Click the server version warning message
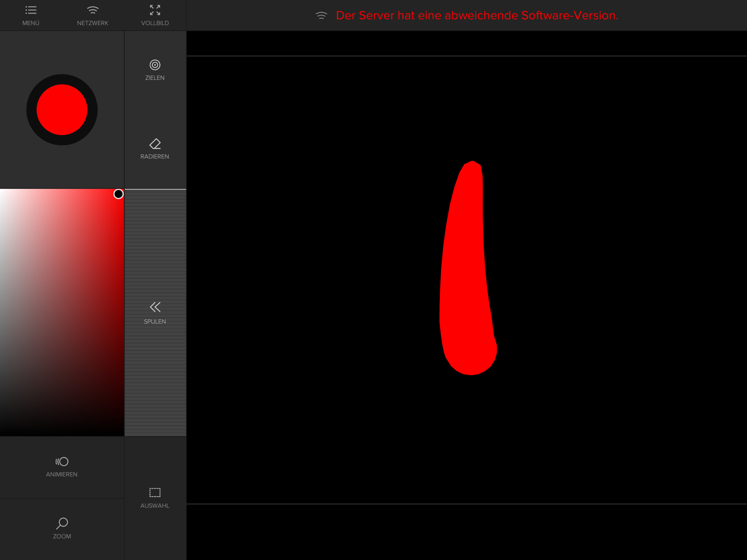This screenshot has width=747, height=560. (x=477, y=16)
